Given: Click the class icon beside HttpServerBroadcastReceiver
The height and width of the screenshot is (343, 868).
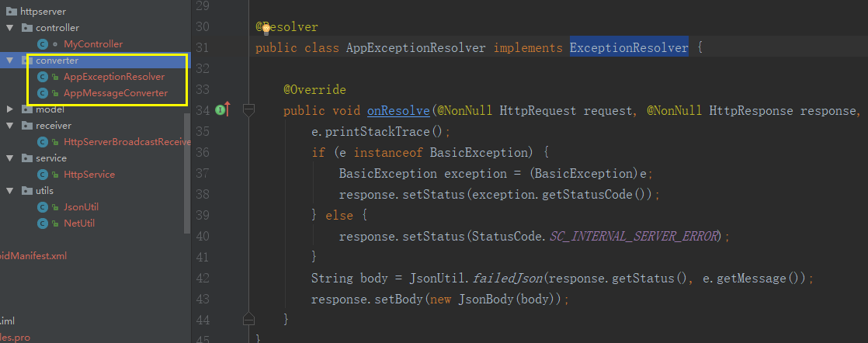Looking at the screenshot, I should (x=42, y=142).
